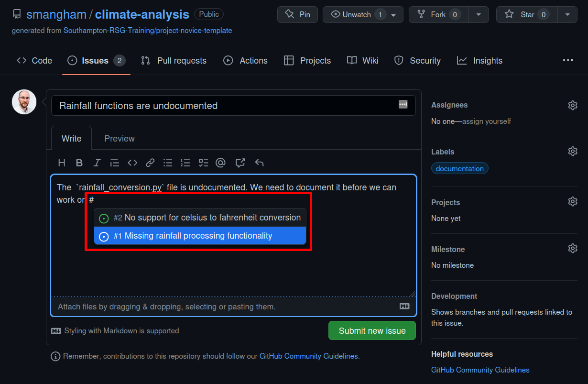Open the Star options dropdown arrow
The width and height of the screenshot is (588, 384).
click(567, 14)
